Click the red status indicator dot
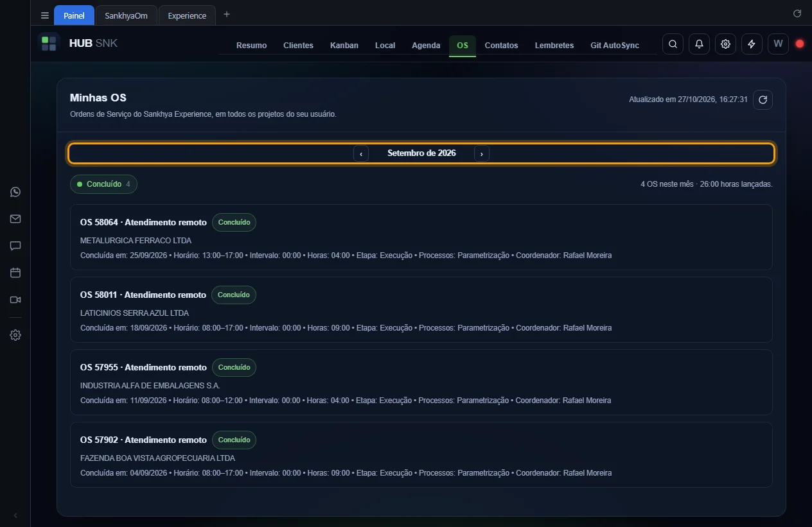This screenshot has height=527, width=812. pyautogui.click(x=800, y=44)
